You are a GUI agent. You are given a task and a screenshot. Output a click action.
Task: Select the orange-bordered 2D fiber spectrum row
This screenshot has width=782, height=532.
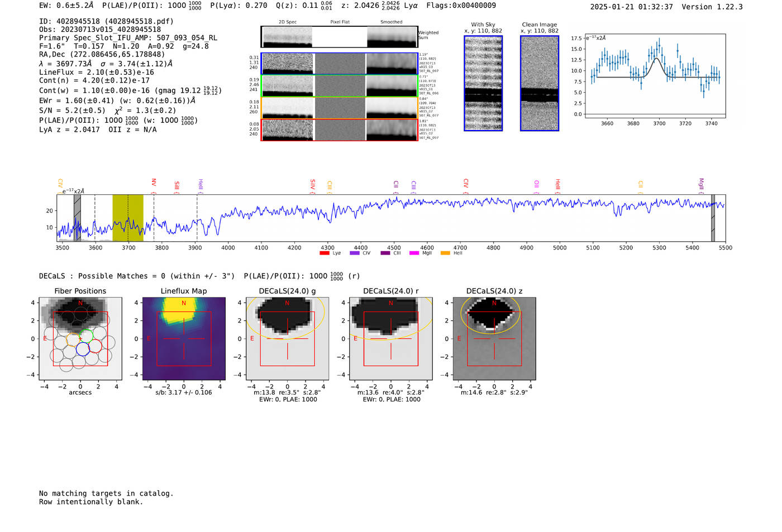coord(339,107)
